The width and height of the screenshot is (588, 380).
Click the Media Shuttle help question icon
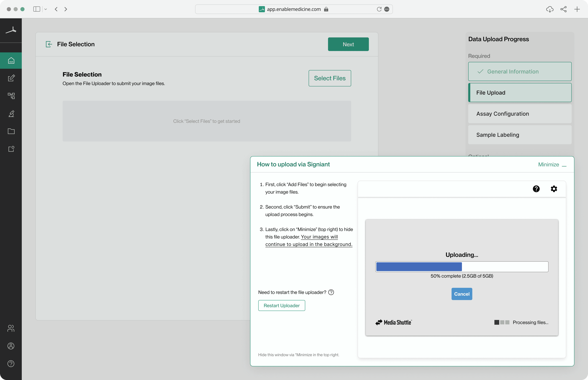[536, 189]
